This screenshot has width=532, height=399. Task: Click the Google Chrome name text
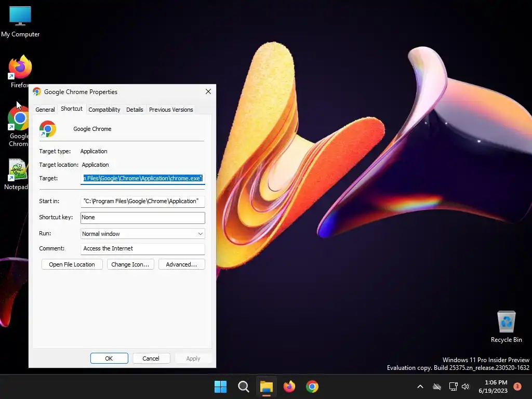coord(92,129)
